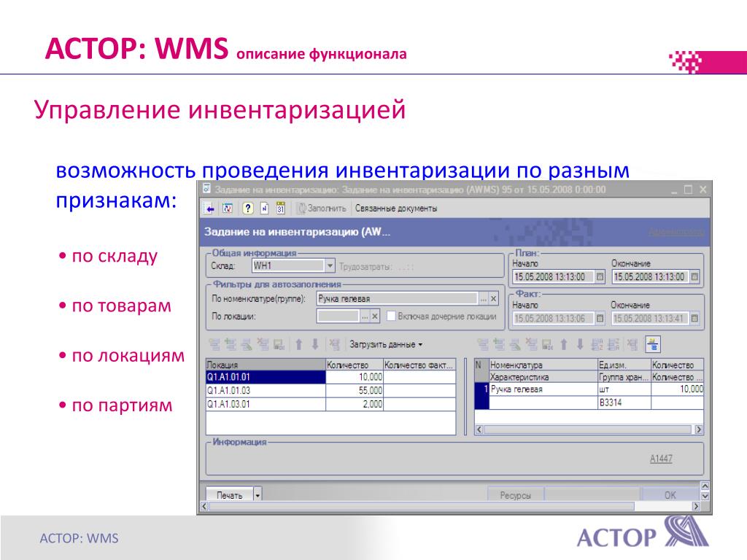Open Связанные документы from the toolbar
This screenshot has width=747, height=560.
pyautogui.click(x=396, y=209)
